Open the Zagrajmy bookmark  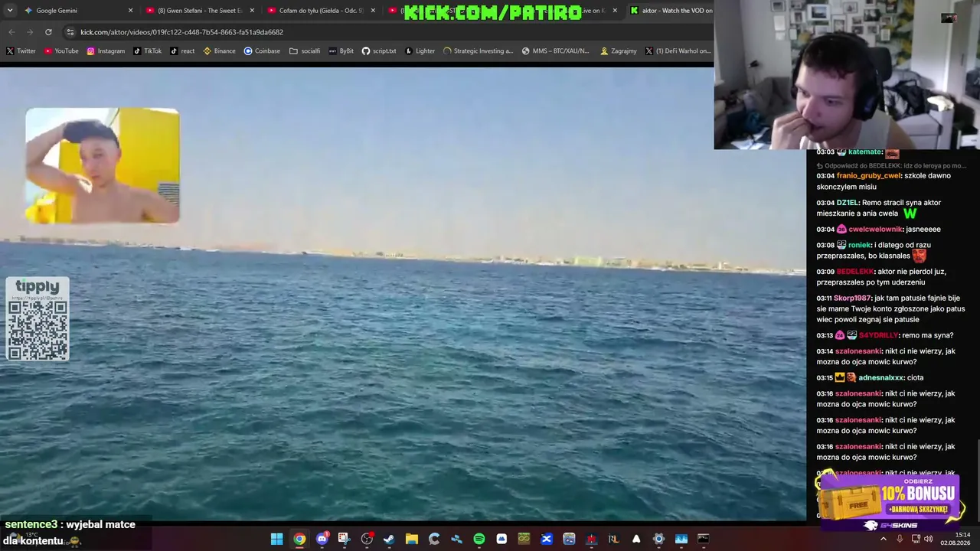coord(619,51)
